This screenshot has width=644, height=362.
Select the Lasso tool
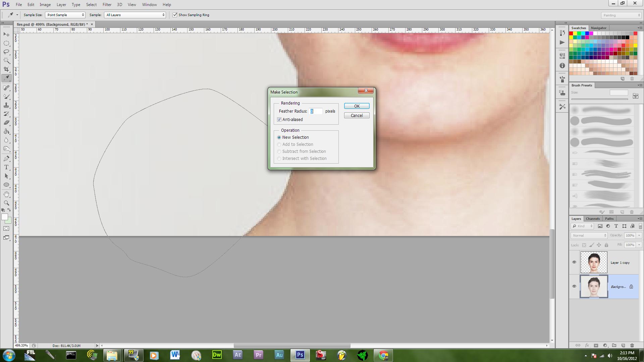click(x=6, y=52)
